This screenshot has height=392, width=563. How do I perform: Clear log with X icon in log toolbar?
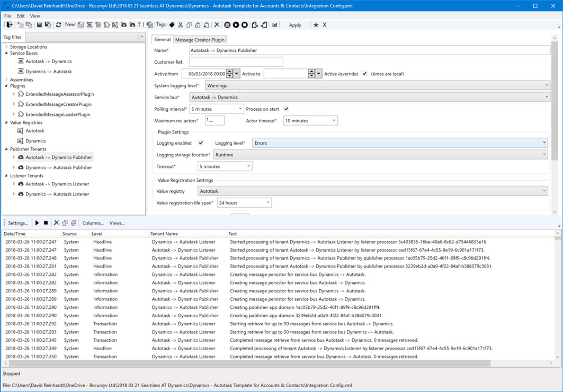tap(56, 223)
